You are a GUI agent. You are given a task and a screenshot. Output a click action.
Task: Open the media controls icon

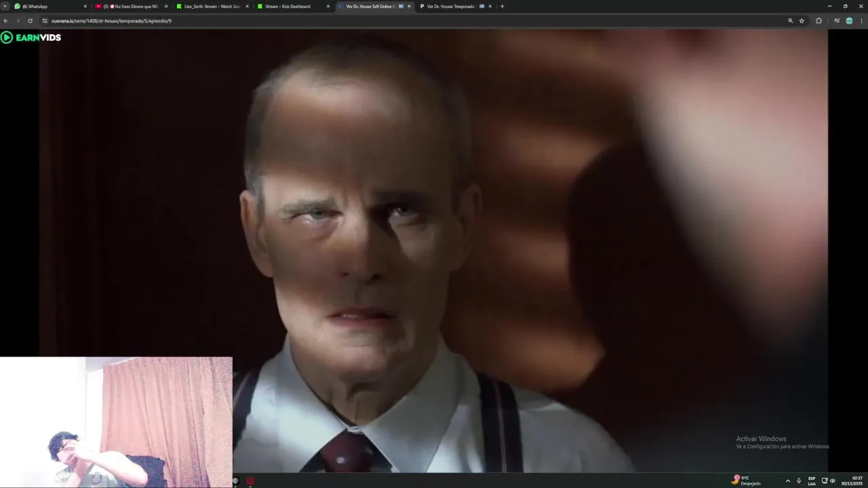point(837,21)
